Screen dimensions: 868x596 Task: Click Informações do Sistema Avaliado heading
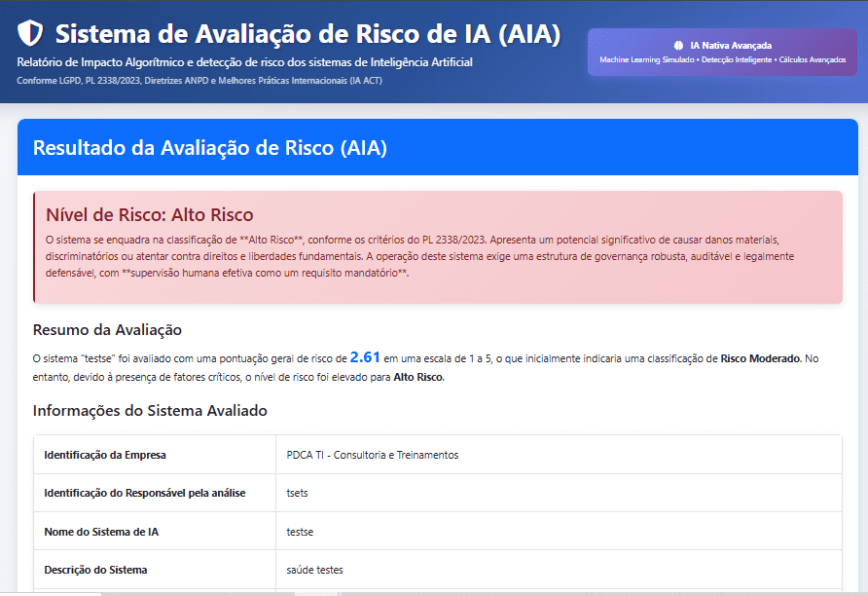(x=150, y=411)
